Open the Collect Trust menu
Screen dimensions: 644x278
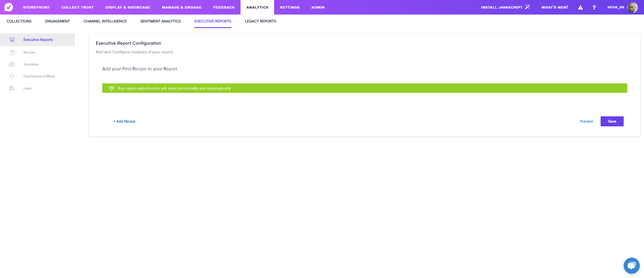tap(77, 7)
